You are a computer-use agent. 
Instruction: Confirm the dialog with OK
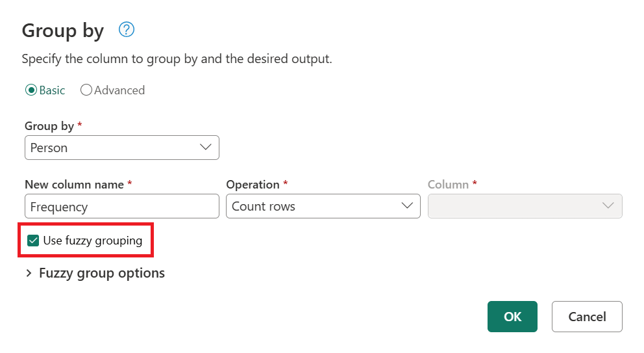coord(512,317)
